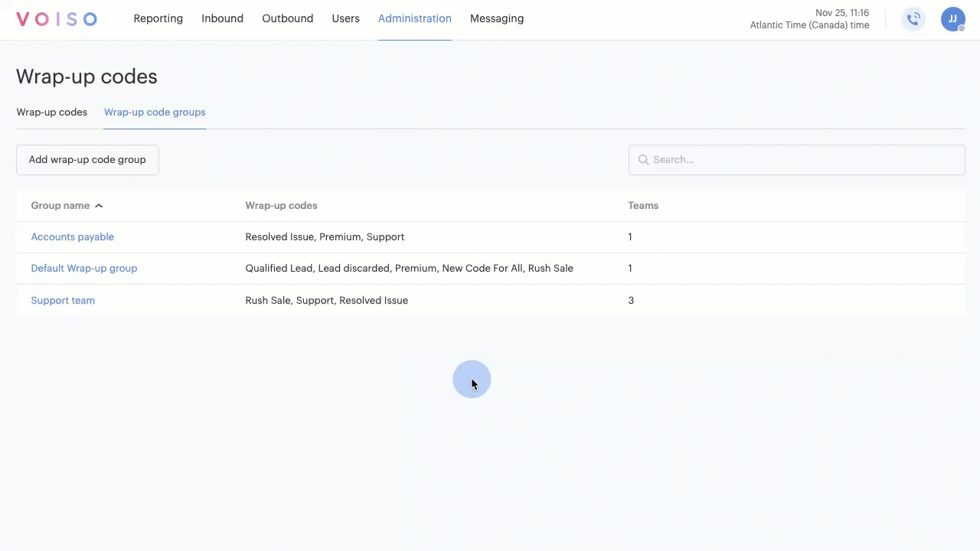The image size is (980, 551).
Task: Open the JJ user avatar menu
Action: point(952,19)
